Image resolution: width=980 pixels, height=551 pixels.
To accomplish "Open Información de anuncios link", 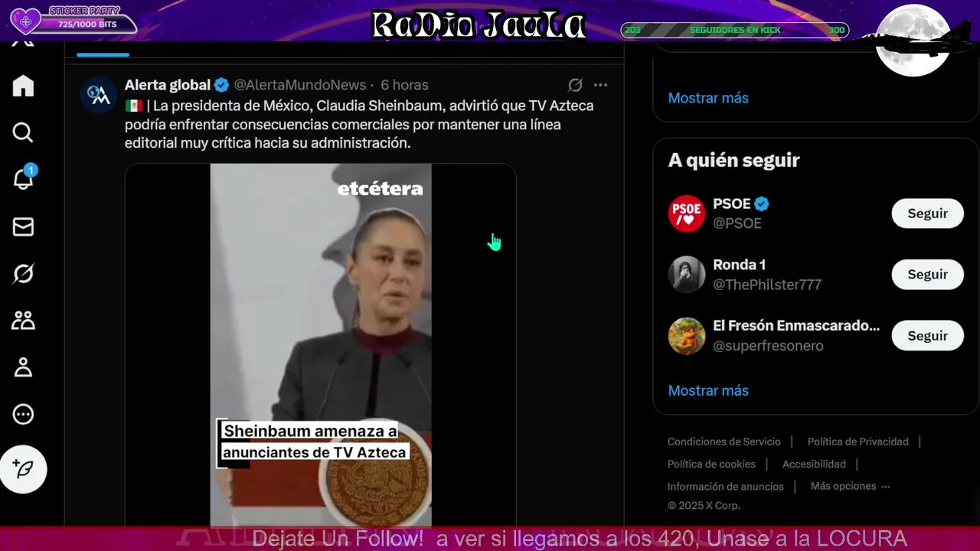I will tap(725, 487).
